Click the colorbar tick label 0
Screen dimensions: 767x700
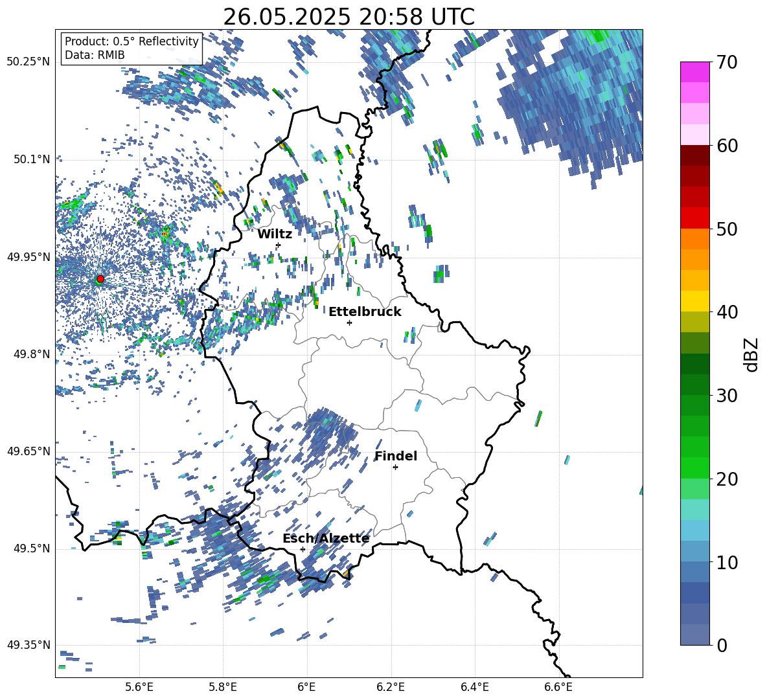coord(722,645)
